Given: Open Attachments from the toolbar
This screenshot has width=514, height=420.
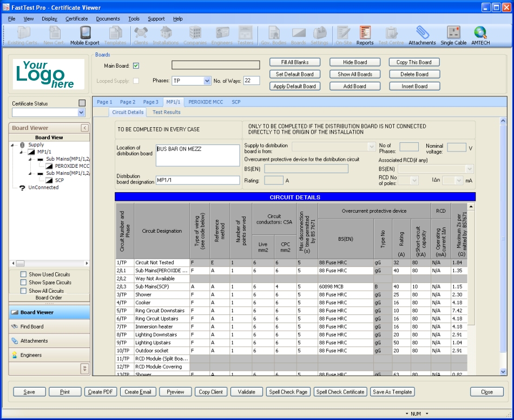Looking at the screenshot, I should pyautogui.click(x=422, y=35).
